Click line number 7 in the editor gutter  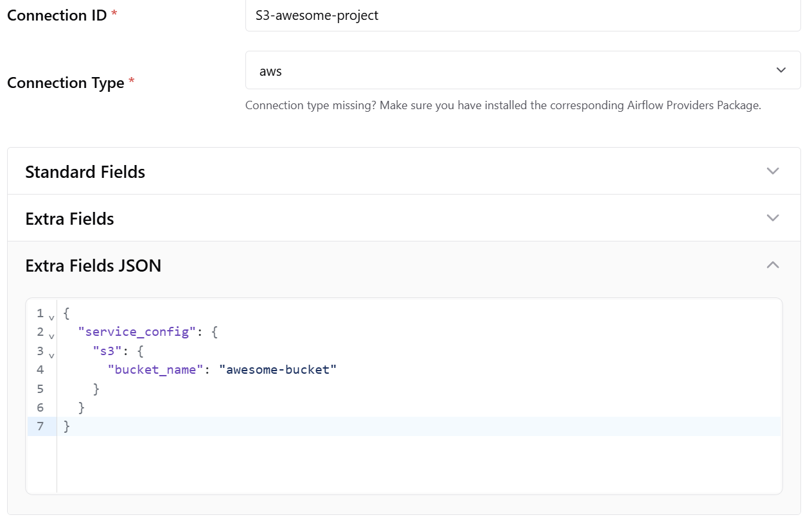click(40, 426)
